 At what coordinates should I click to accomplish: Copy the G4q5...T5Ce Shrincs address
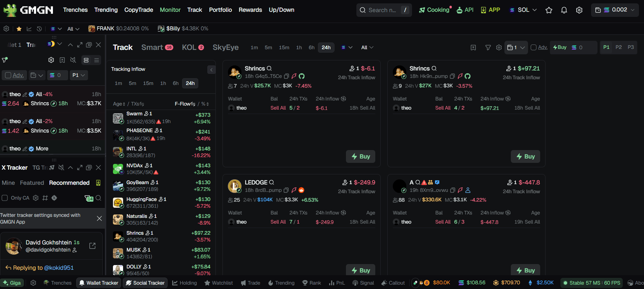pos(287,77)
